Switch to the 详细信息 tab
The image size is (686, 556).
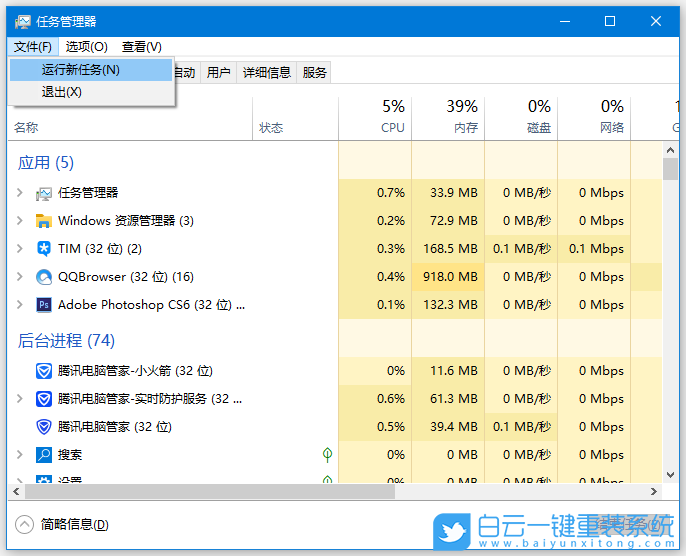click(x=266, y=73)
